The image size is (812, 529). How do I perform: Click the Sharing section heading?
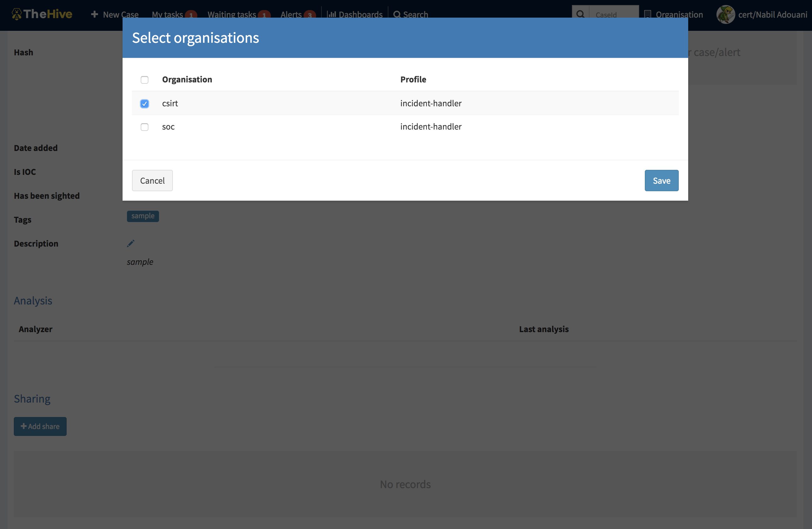(x=32, y=398)
